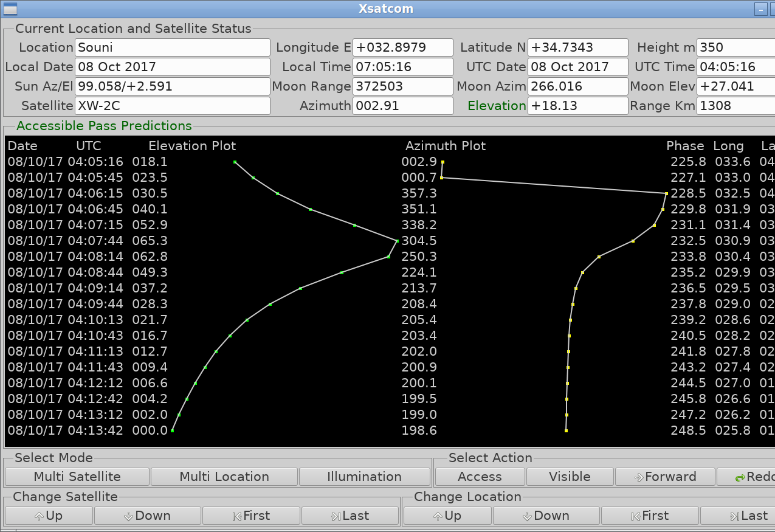
Task: Focus the Latitude N input field
Action: click(x=577, y=47)
